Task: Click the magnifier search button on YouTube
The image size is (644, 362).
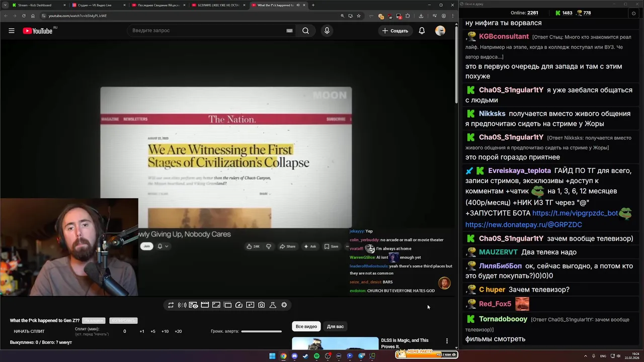Action: point(305,31)
